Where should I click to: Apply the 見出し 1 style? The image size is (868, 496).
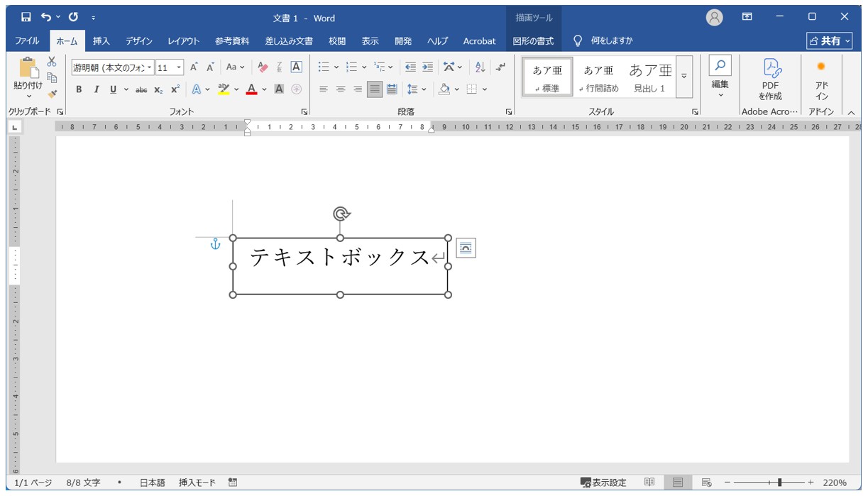650,77
